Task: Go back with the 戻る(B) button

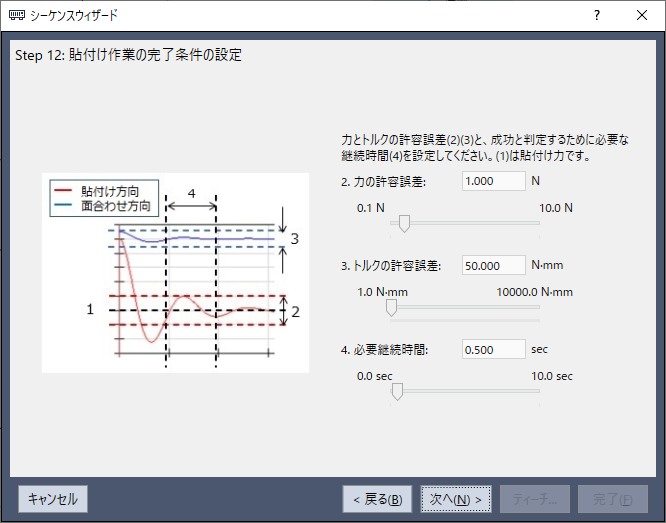Action: coord(377,498)
